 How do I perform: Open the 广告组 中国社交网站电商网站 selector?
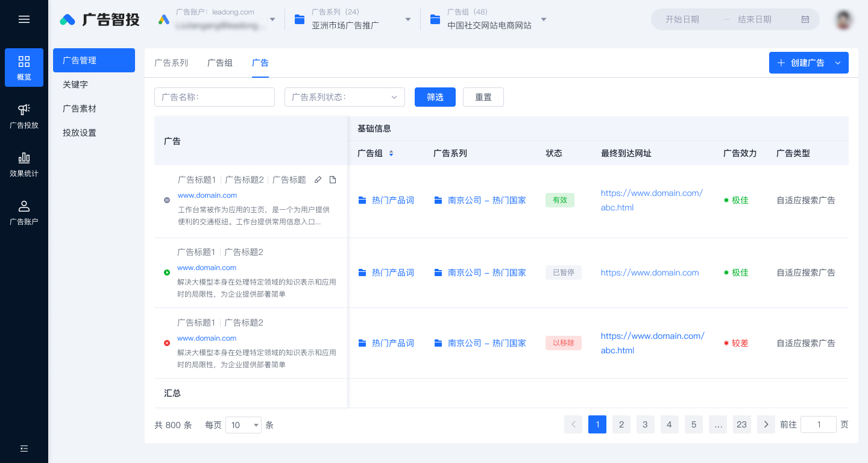[x=489, y=19]
